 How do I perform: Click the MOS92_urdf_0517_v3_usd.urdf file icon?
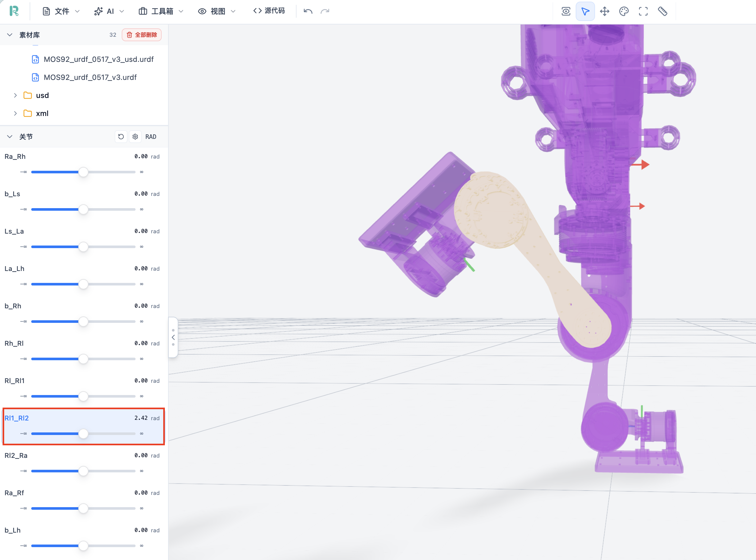pos(35,59)
